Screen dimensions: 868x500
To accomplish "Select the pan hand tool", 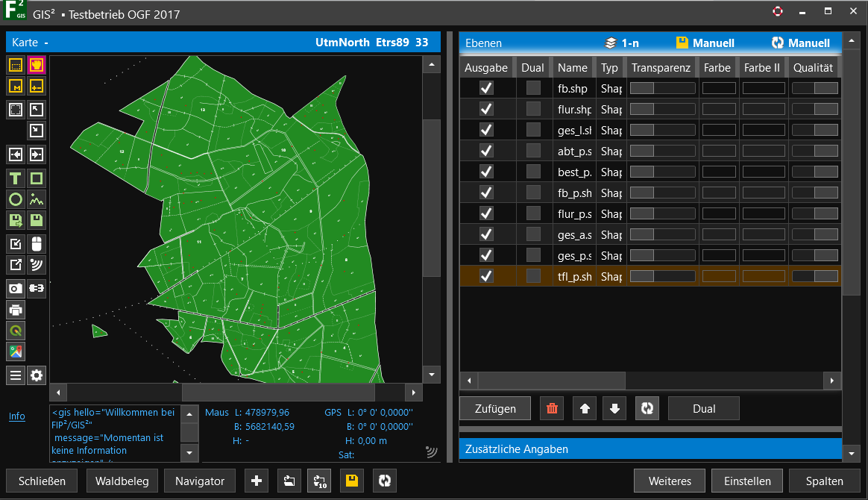I will (x=37, y=65).
